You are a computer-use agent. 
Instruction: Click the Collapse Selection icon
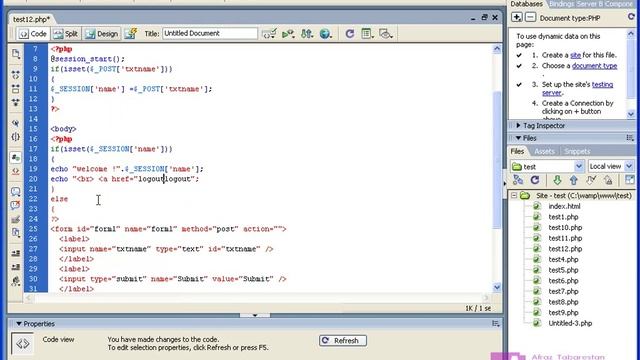[16, 89]
